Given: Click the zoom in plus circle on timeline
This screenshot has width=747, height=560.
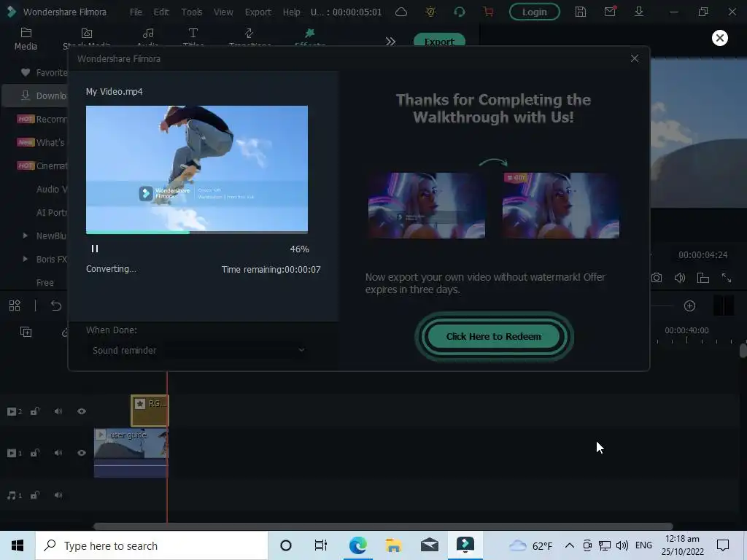Looking at the screenshot, I should 689,306.
